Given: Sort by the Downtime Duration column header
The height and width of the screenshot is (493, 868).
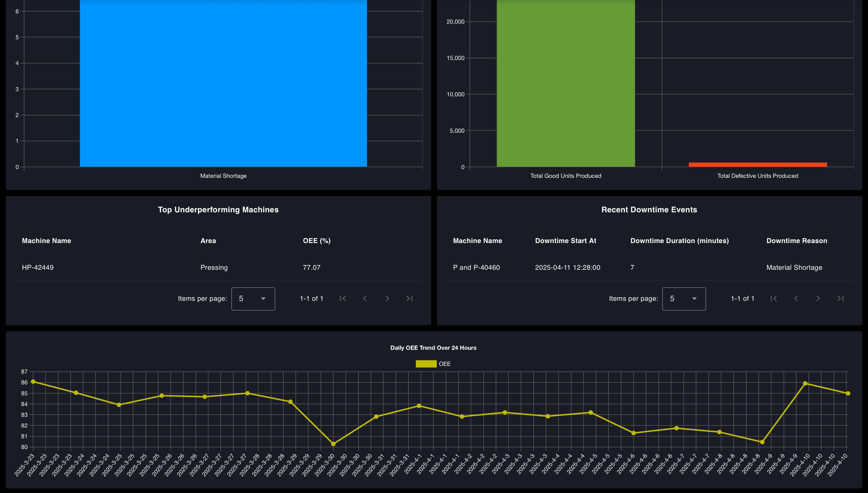Looking at the screenshot, I should coord(679,240).
